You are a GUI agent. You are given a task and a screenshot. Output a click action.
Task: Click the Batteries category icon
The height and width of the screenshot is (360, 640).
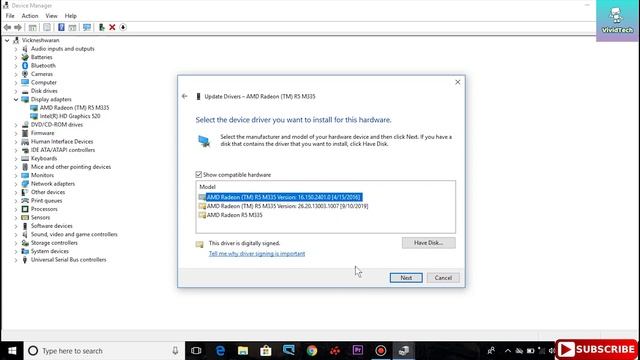25,57
